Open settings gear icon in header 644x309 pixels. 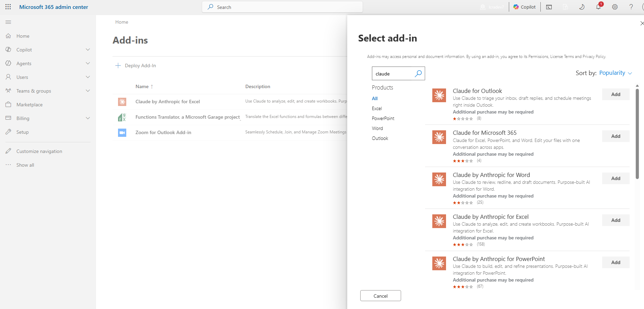click(615, 7)
